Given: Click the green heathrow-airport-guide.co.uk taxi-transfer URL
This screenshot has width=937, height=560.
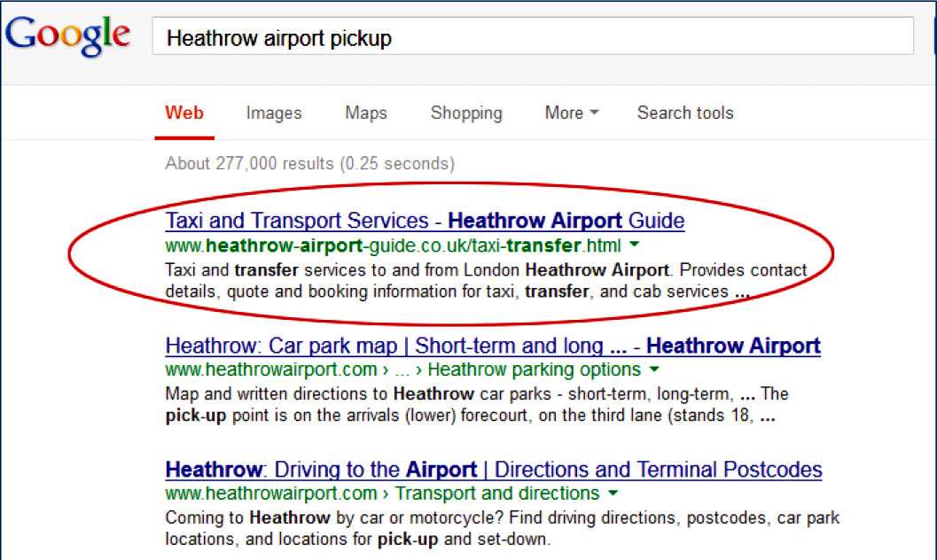Looking at the screenshot, I should (x=393, y=245).
